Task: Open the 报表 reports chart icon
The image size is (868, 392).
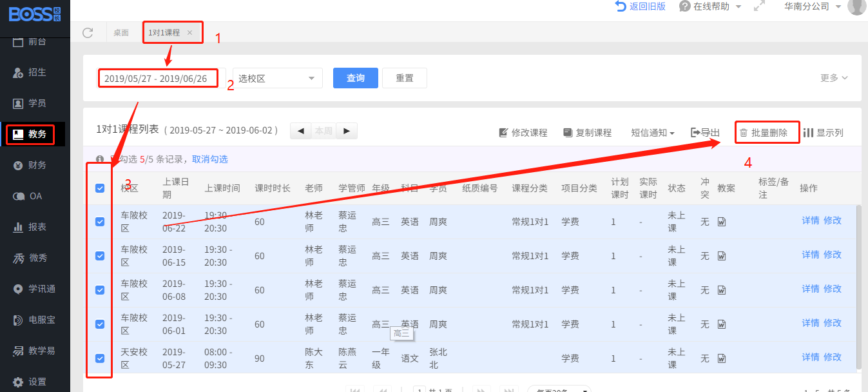Action: tap(18, 227)
